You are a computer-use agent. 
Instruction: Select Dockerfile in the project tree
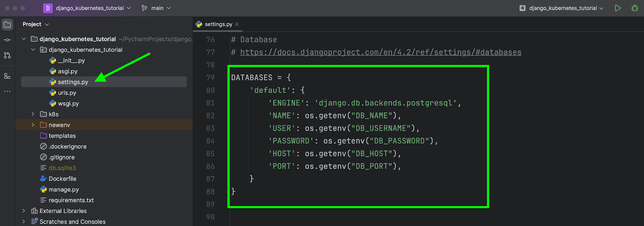point(62,179)
